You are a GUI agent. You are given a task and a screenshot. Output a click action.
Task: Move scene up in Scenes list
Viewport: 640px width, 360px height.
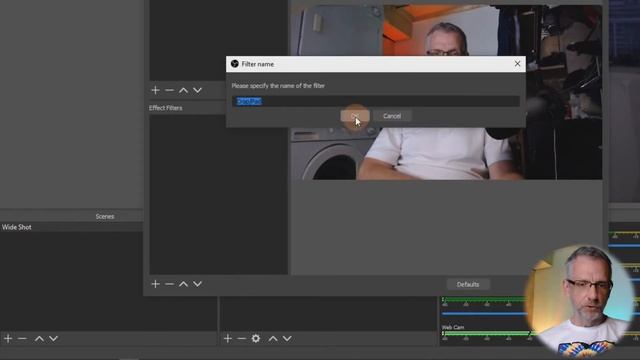[x=39, y=338]
